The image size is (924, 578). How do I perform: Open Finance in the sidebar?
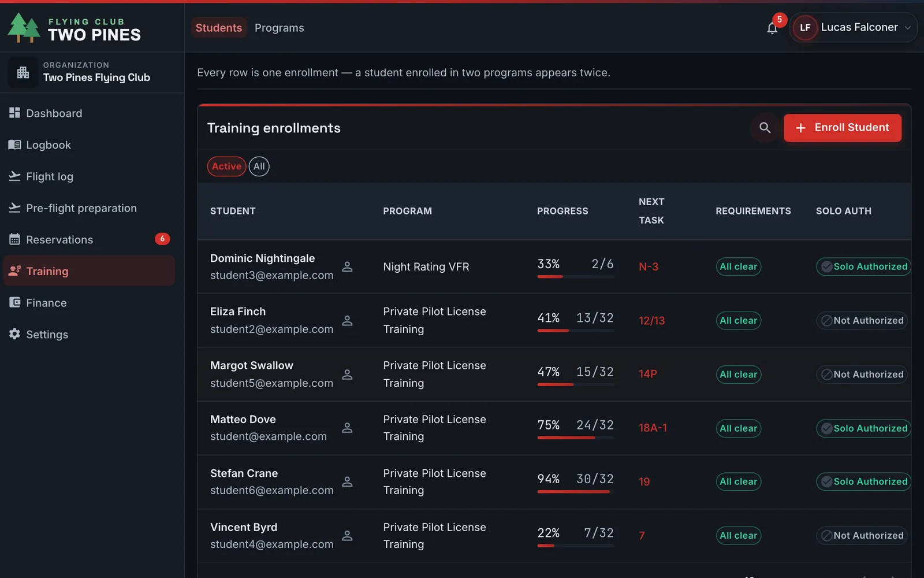click(x=89, y=303)
